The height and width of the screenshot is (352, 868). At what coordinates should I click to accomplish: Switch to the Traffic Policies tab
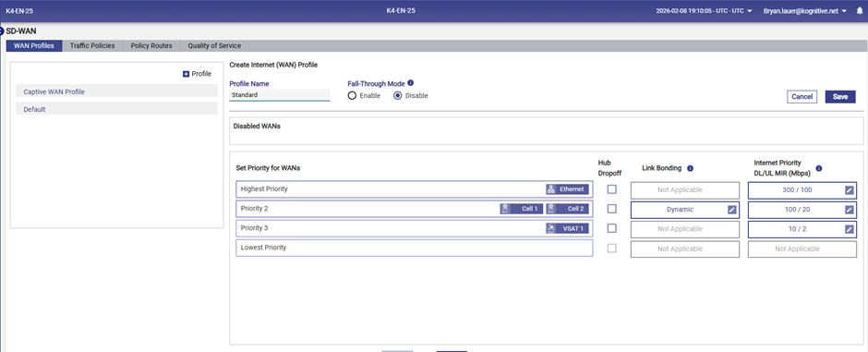click(92, 46)
